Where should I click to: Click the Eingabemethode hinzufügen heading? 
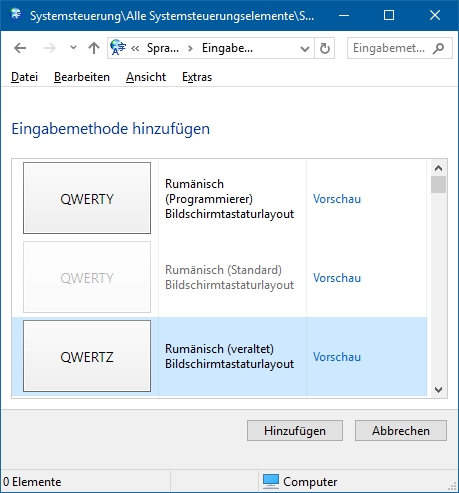tap(111, 129)
